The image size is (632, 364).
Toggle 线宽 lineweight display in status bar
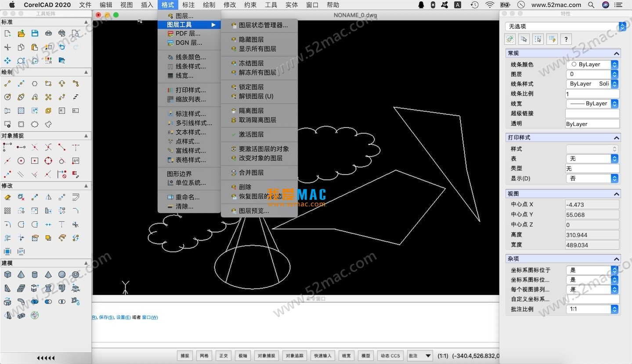[347, 356]
